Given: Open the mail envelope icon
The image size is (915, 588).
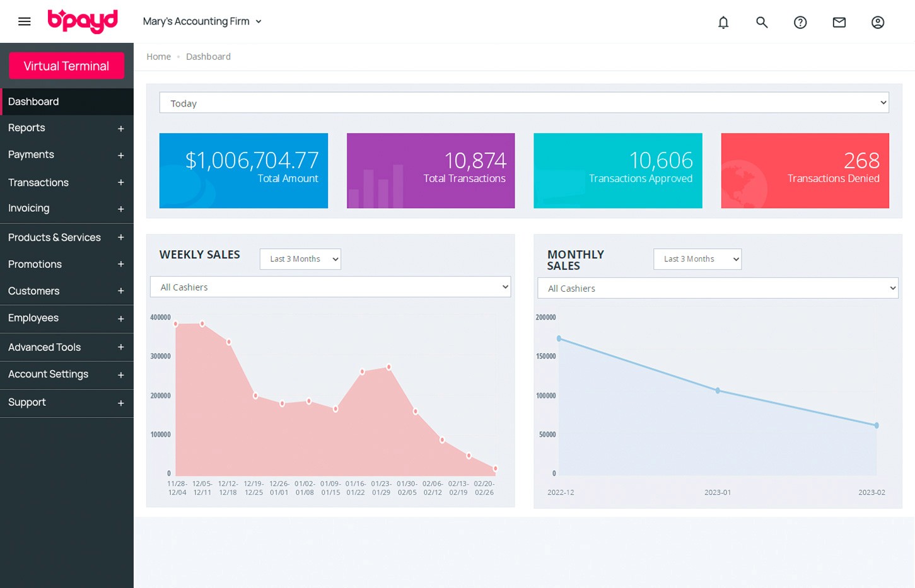Looking at the screenshot, I should coord(839,23).
